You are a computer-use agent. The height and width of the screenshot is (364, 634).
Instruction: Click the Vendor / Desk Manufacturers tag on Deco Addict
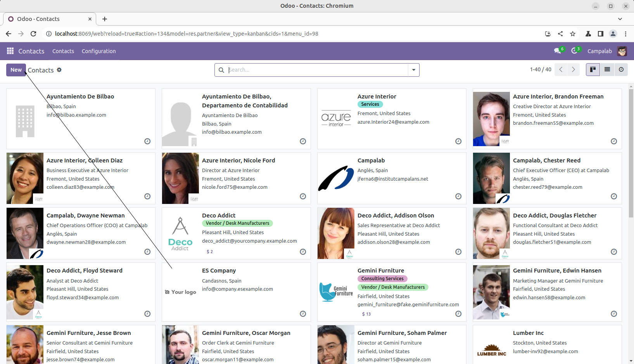[x=237, y=223]
